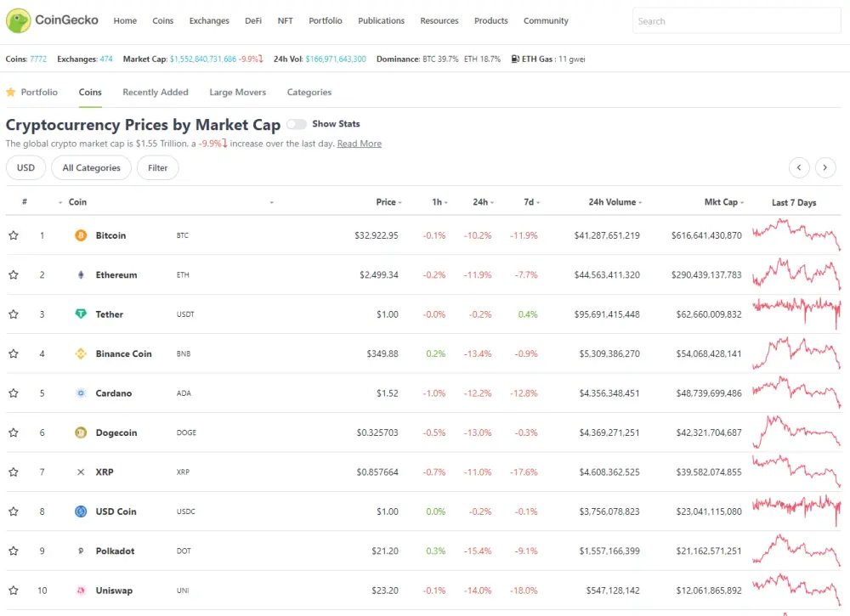Open the Products menu
850x616 pixels.
click(x=491, y=20)
